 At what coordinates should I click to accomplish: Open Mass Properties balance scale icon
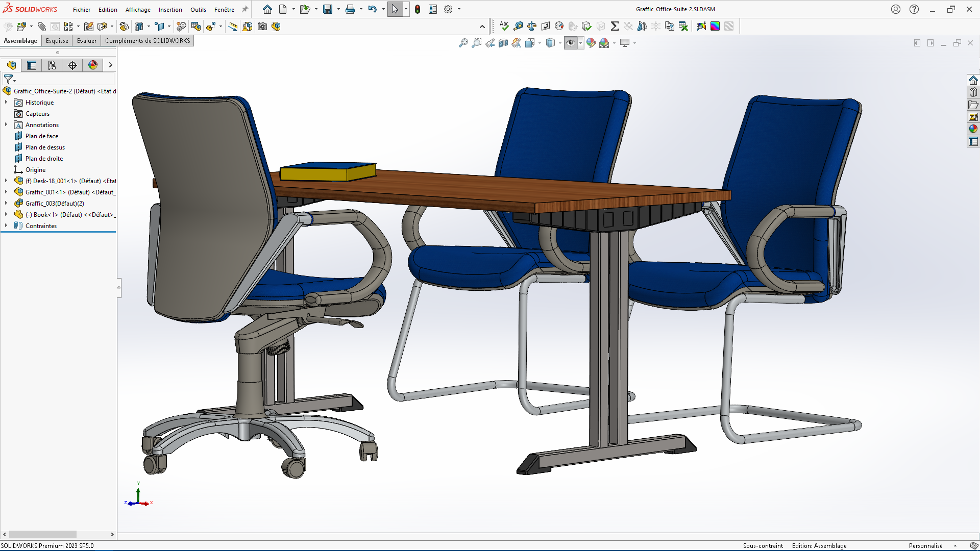532,26
